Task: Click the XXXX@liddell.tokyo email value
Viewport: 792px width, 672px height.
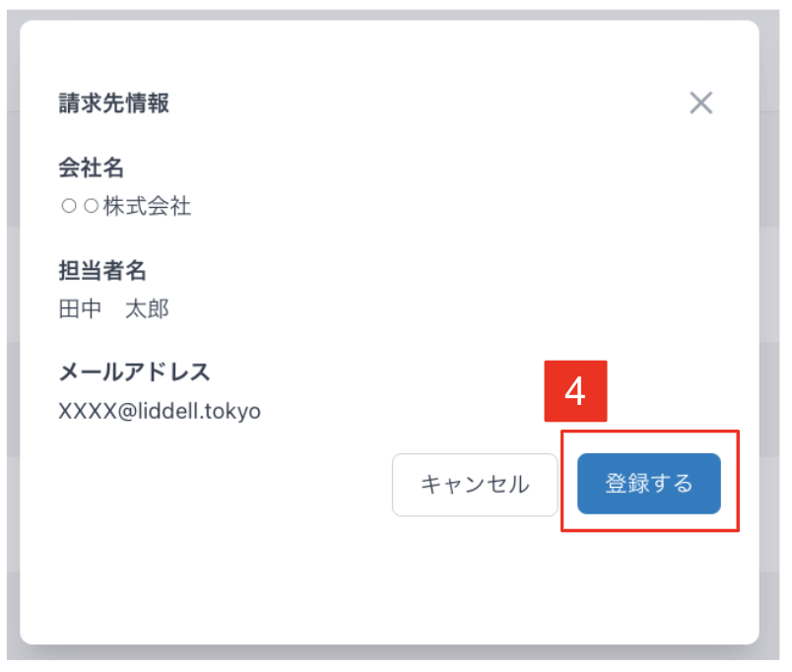Action: pos(160,411)
